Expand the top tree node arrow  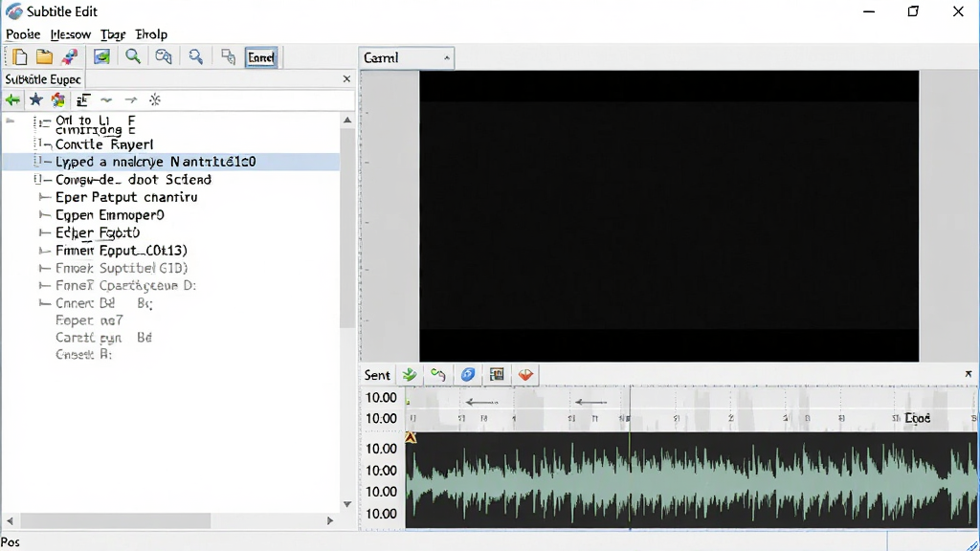10,121
